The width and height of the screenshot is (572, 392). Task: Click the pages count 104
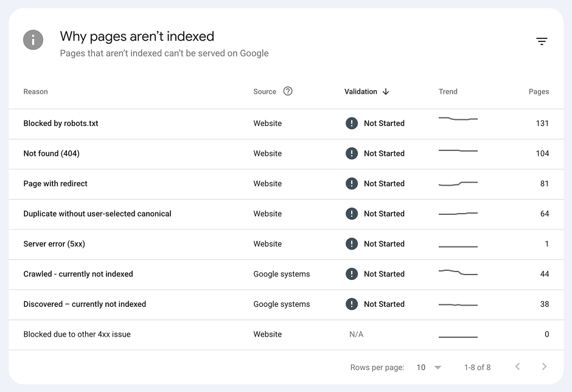[542, 153]
